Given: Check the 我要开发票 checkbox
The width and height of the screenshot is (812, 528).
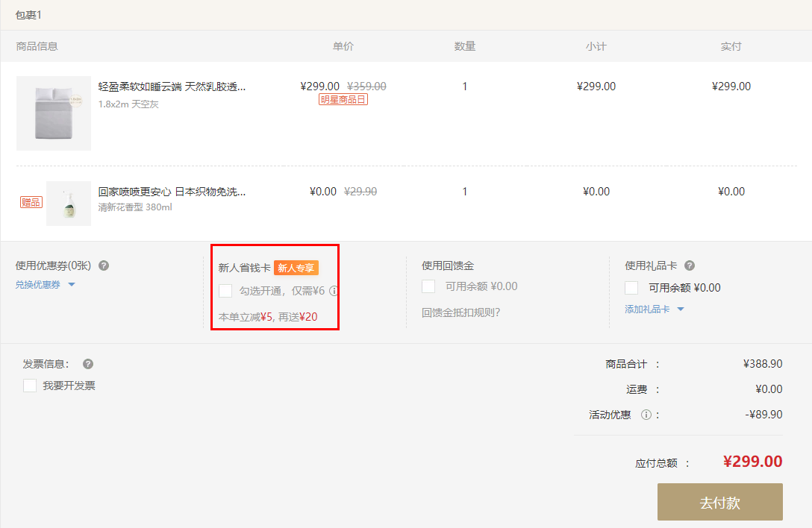Looking at the screenshot, I should pos(30,386).
